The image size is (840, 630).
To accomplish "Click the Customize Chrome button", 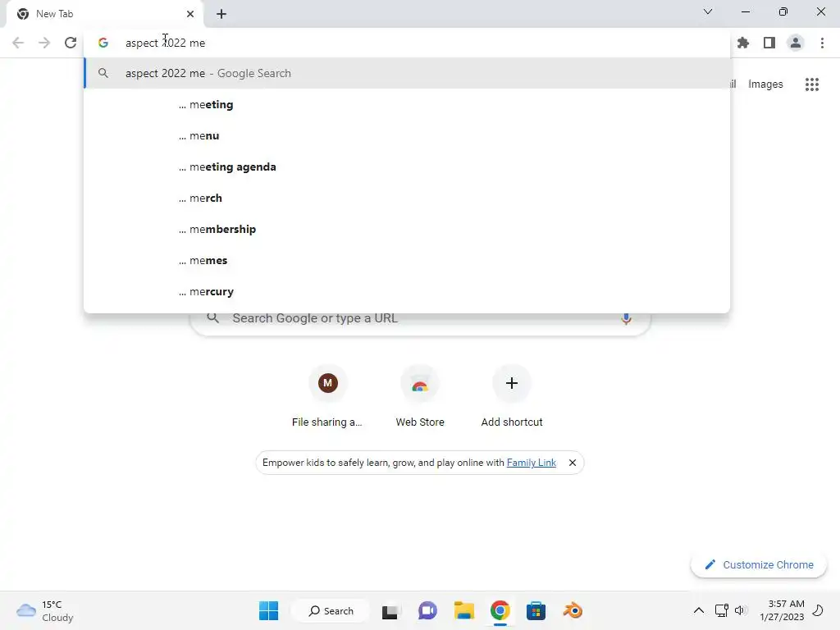I will [x=759, y=564].
